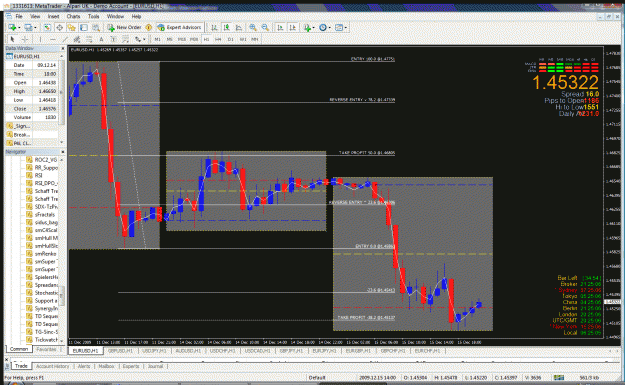Toggle the Data Window crosshair icon
The image size is (625, 385).
pos(59,28)
